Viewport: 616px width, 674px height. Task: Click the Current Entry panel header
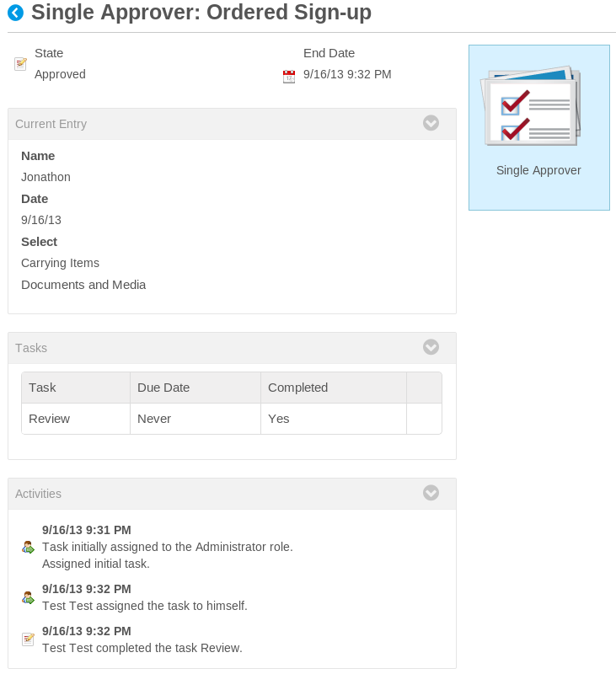[x=232, y=124]
